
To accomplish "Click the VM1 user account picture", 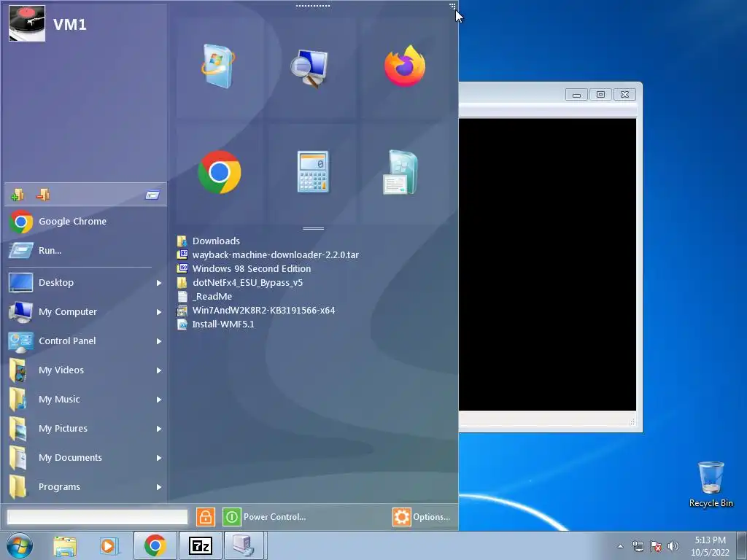I will tap(27, 23).
